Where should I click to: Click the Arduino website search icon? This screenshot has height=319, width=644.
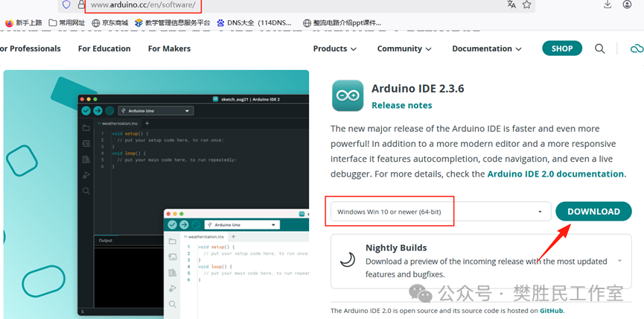[x=599, y=48]
